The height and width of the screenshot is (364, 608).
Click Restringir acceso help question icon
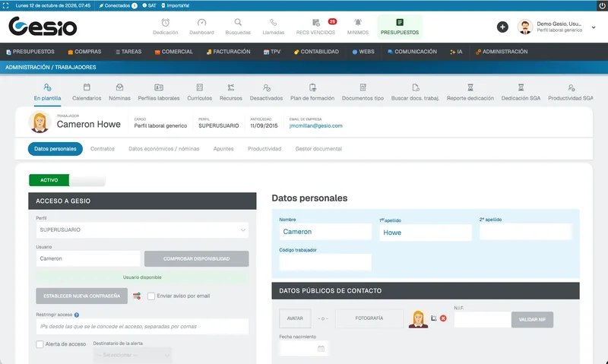point(77,315)
